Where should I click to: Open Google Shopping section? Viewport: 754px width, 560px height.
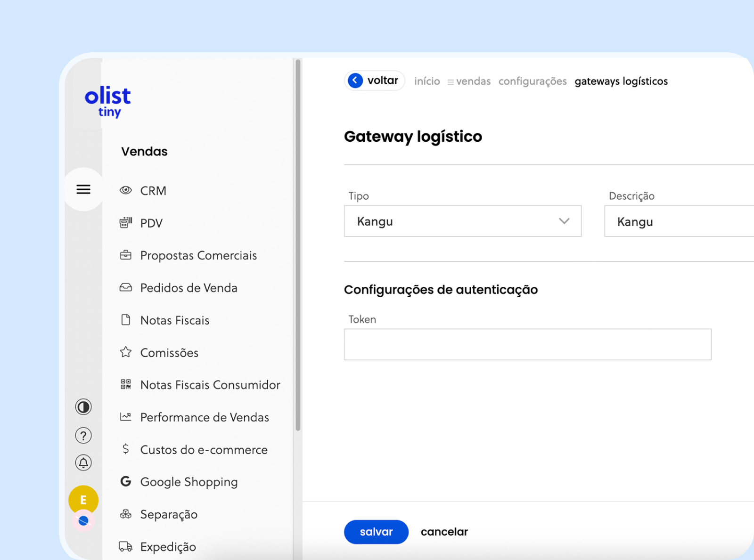click(x=189, y=482)
